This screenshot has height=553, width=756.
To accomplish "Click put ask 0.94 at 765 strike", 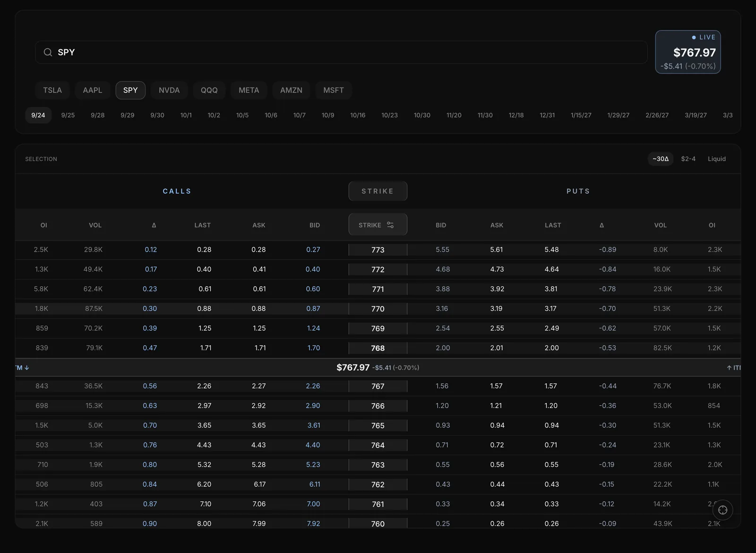I will point(498,425).
